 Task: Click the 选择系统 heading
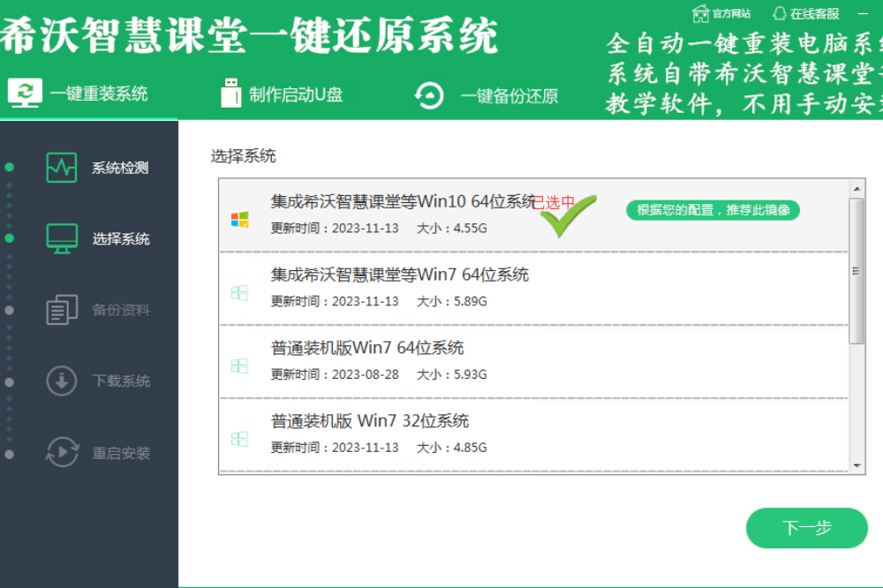244,156
